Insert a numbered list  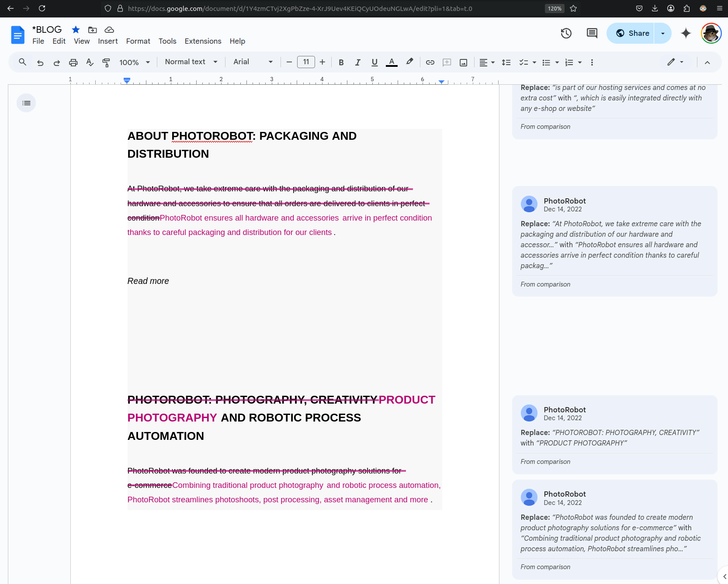[x=569, y=62]
